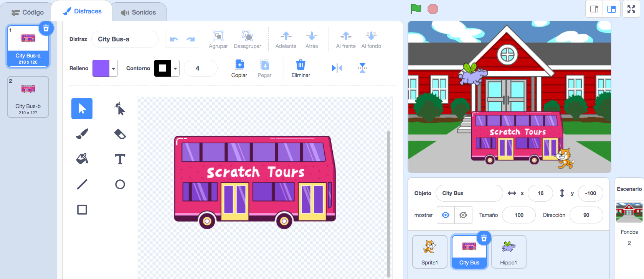This screenshot has width=644, height=279.
Task: Pick the Fill bucket tool
Action: [x=82, y=159]
